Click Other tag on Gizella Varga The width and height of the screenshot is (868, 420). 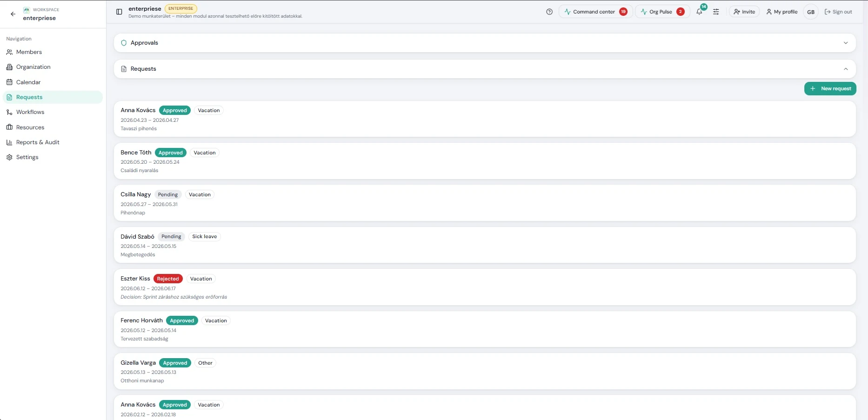point(205,363)
